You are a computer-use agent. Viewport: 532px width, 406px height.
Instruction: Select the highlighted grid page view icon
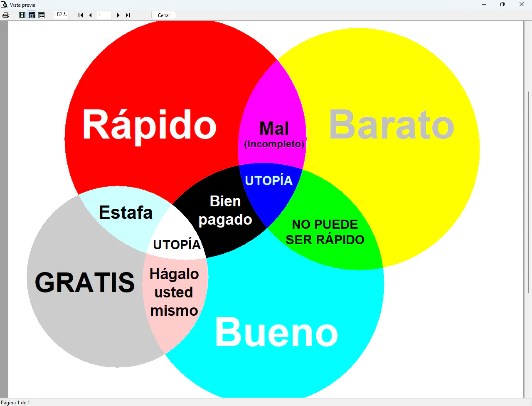point(32,15)
